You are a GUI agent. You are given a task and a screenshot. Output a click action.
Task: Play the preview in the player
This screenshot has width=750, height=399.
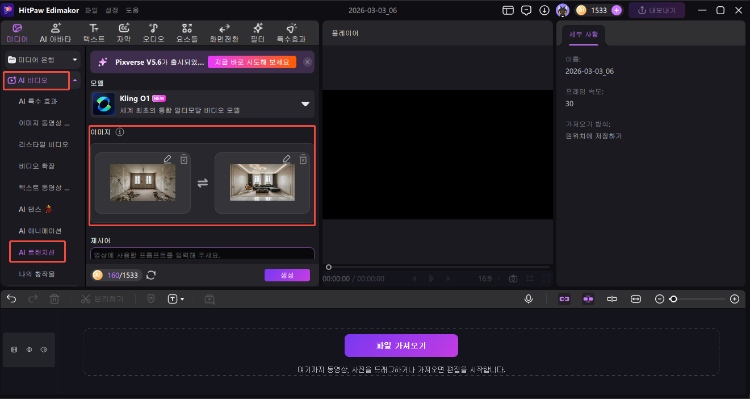point(431,278)
